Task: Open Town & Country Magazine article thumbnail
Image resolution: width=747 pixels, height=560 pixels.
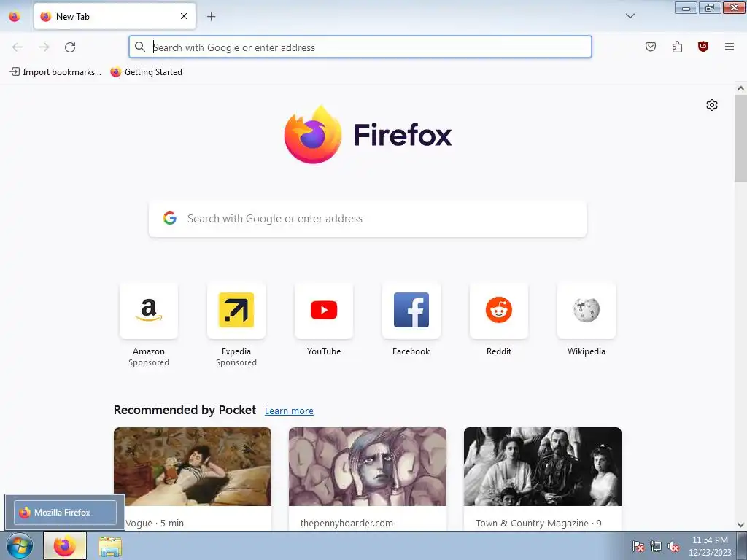Action: 543,467
